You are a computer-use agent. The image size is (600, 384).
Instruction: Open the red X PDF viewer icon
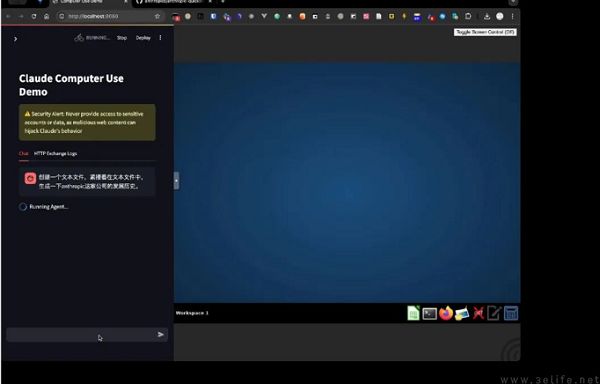pos(478,313)
